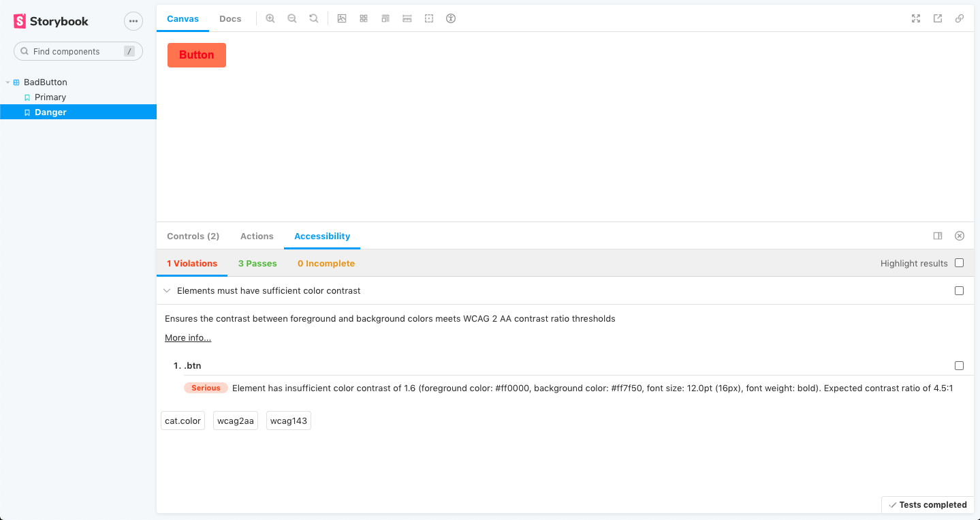Image resolution: width=980 pixels, height=520 pixels.
Task: Enable the measure tool
Action: click(407, 18)
